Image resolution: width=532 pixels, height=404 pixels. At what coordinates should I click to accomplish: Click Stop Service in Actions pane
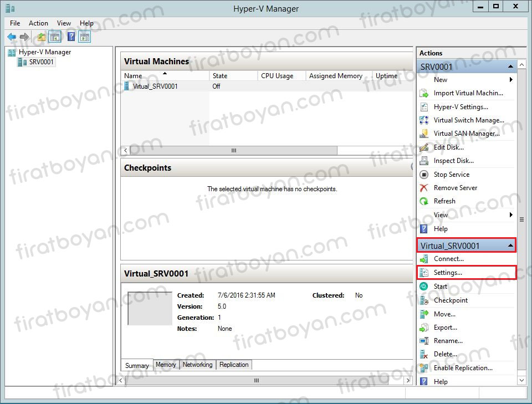click(x=451, y=175)
